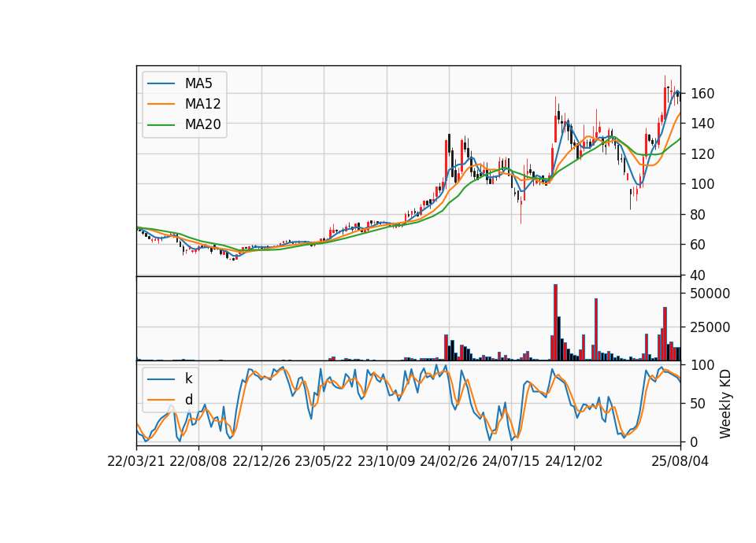Click the 50 KD axis label
Image resolution: width=756 pixels, height=543 pixels.
tap(698, 403)
